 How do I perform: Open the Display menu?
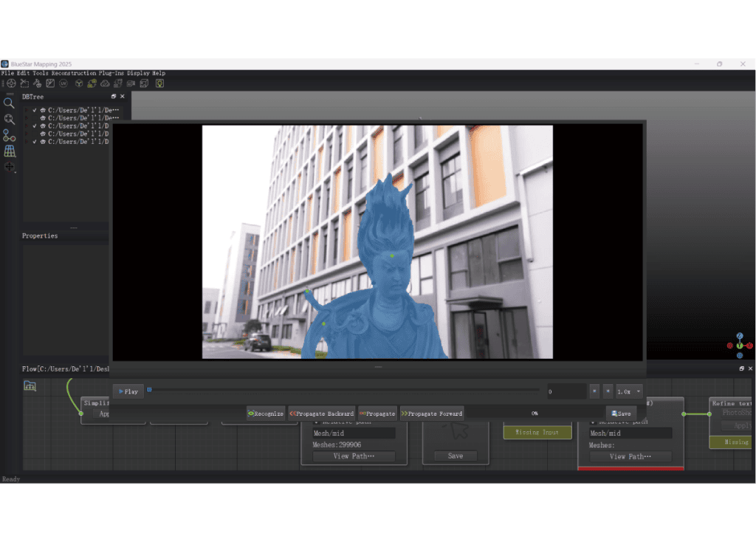pyautogui.click(x=138, y=73)
